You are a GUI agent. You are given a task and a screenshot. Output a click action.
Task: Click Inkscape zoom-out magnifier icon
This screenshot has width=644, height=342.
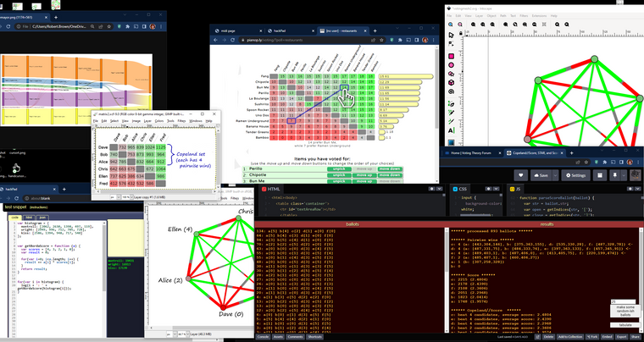point(460,25)
